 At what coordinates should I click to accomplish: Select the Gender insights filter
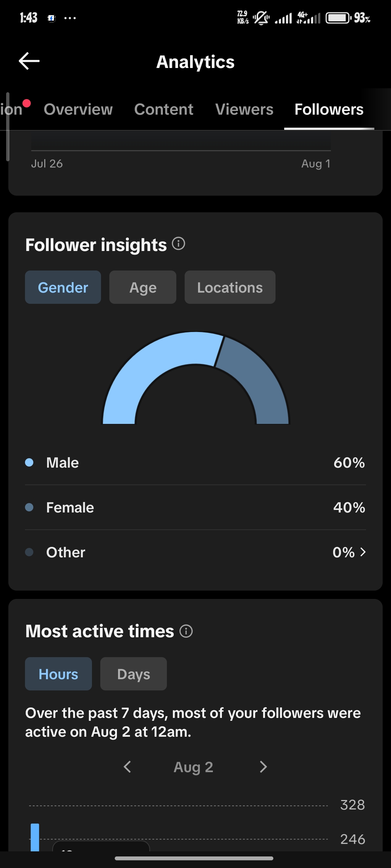(x=63, y=287)
